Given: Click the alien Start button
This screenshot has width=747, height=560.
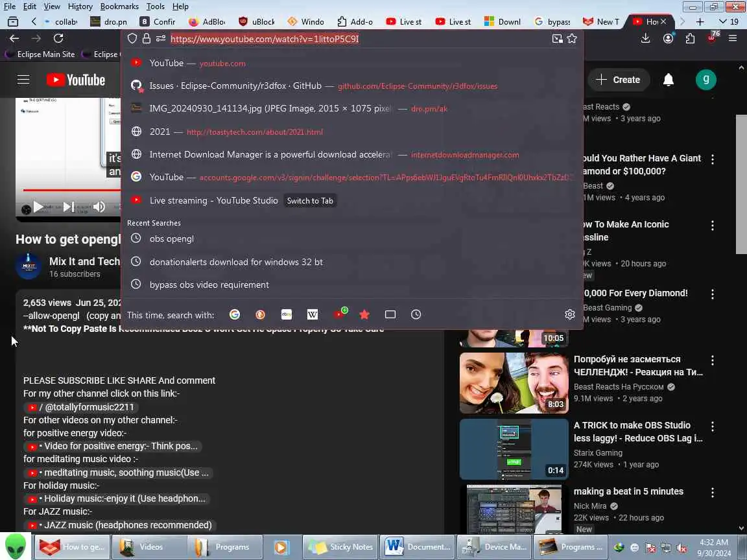Looking at the screenshot, I should [16, 546].
